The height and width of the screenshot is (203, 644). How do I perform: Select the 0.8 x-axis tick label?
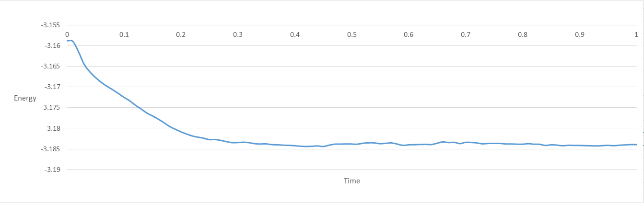(523, 35)
